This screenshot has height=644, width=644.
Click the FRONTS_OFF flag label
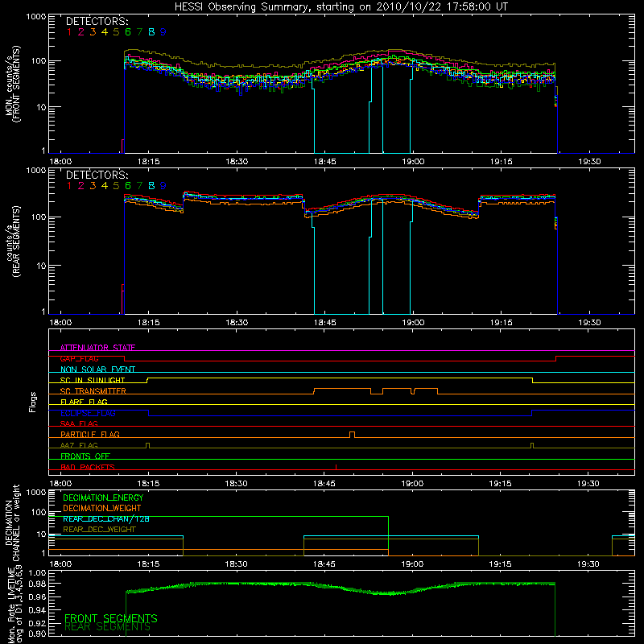[x=85, y=456]
